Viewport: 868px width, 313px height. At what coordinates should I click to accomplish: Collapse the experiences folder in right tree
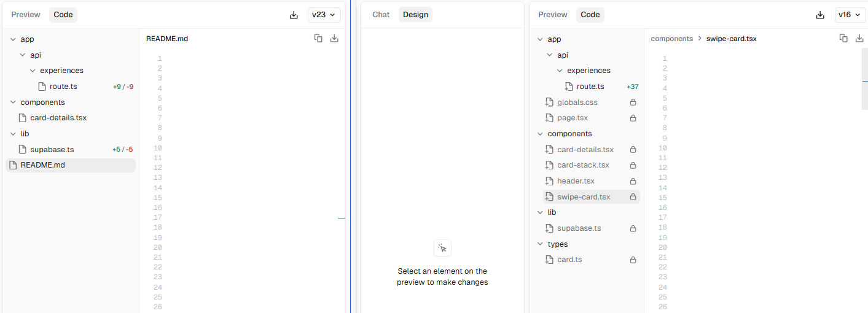coord(560,71)
